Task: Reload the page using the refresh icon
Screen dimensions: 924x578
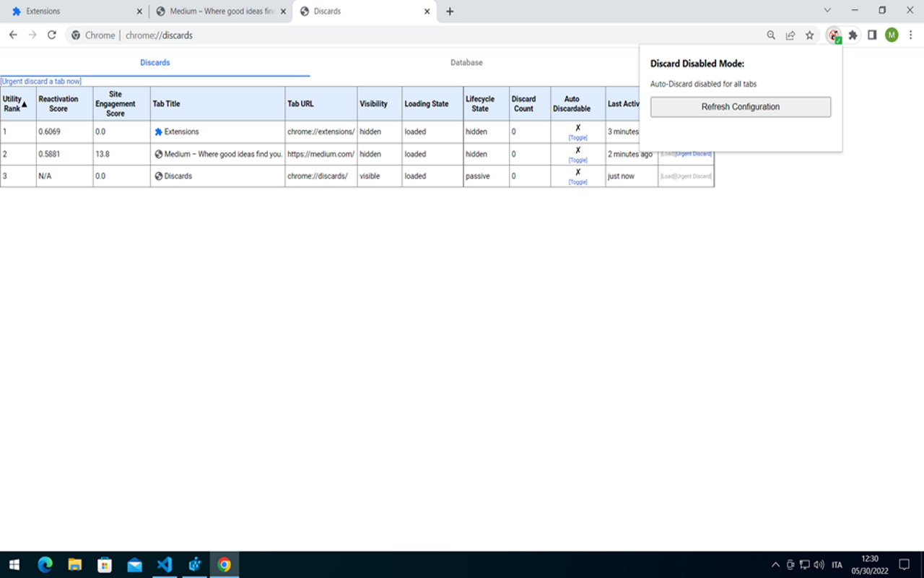Action: tap(52, 35)
